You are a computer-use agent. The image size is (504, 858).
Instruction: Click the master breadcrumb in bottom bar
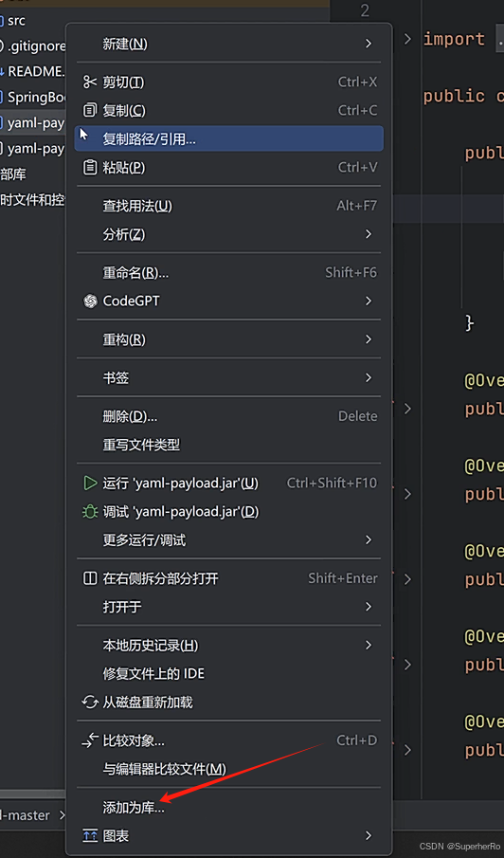click(x=26, y=815)
